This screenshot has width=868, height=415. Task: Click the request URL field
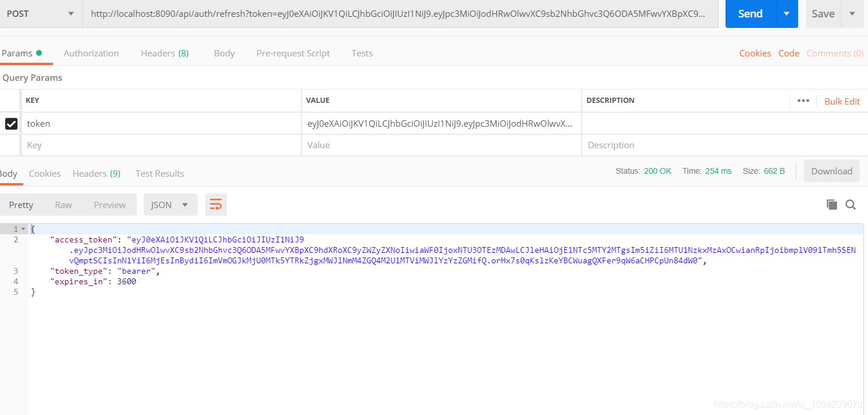point(401,13)
